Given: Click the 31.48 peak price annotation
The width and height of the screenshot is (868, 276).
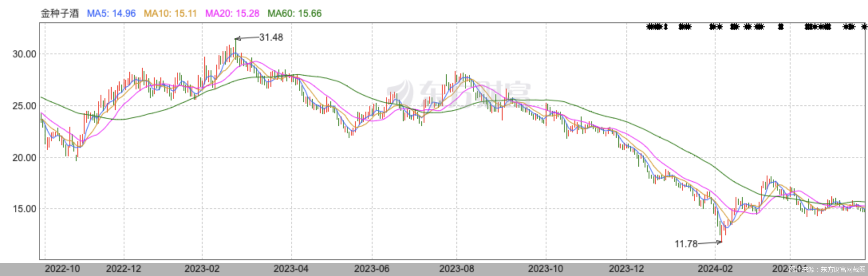Looking at the screenshot, I should [x=271, y=37].
